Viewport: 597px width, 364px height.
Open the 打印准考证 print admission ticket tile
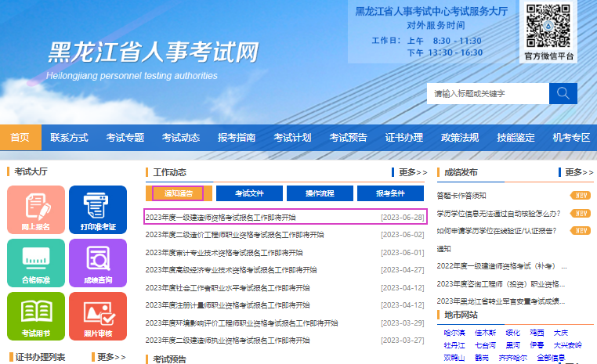97,209
